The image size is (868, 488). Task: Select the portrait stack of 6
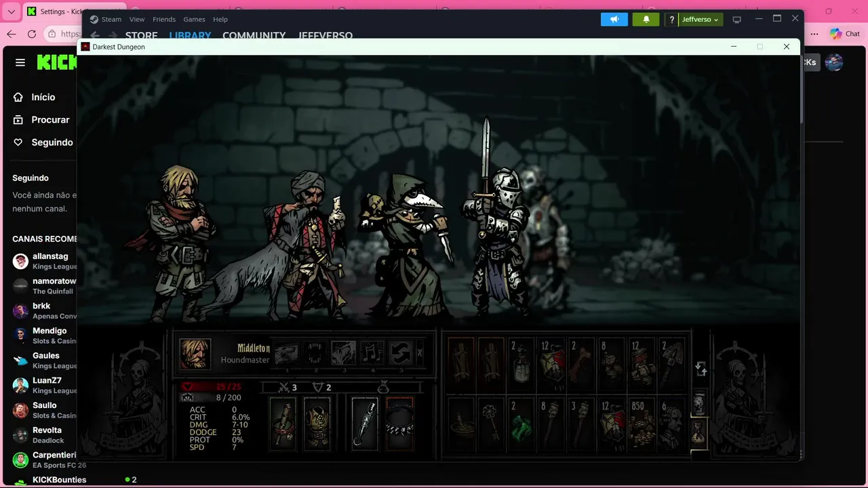click(x=671, y=424)
